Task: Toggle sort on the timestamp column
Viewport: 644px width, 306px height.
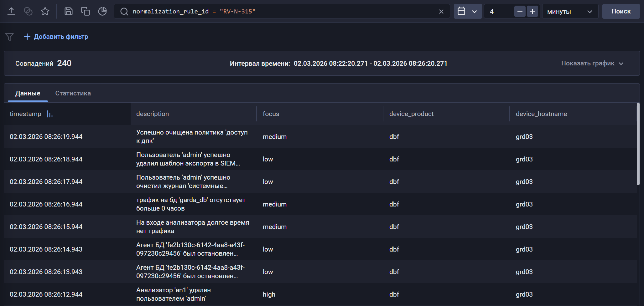Action: point(49,114)
